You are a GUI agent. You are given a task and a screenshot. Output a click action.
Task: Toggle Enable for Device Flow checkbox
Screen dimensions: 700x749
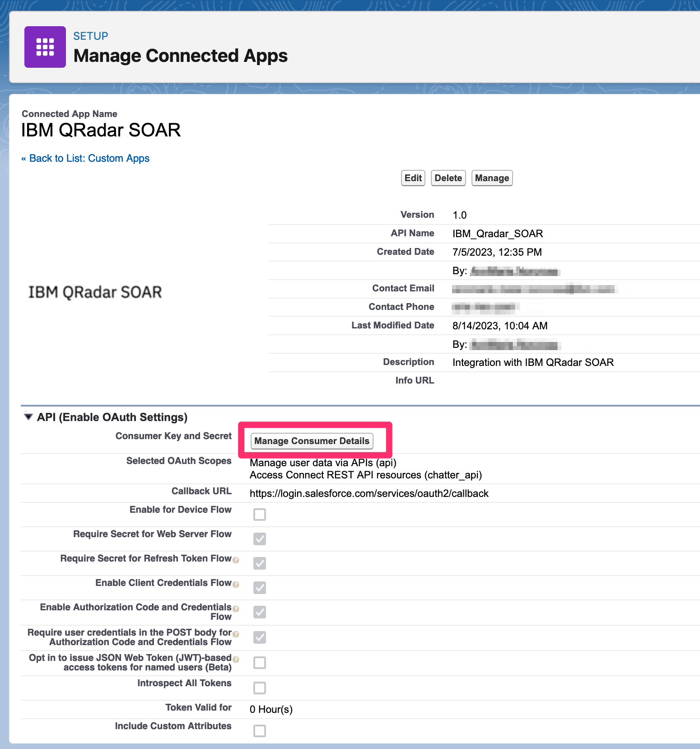(260, 515)
